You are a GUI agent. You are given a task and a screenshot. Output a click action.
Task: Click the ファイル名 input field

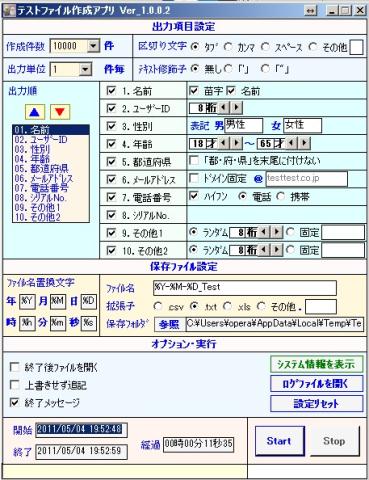click(x=245, y=288)
